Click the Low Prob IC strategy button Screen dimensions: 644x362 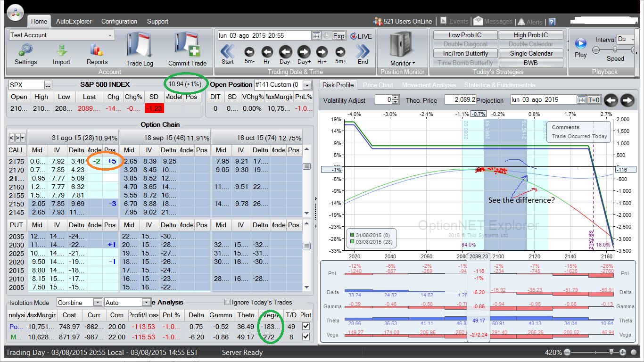point(465,35)
